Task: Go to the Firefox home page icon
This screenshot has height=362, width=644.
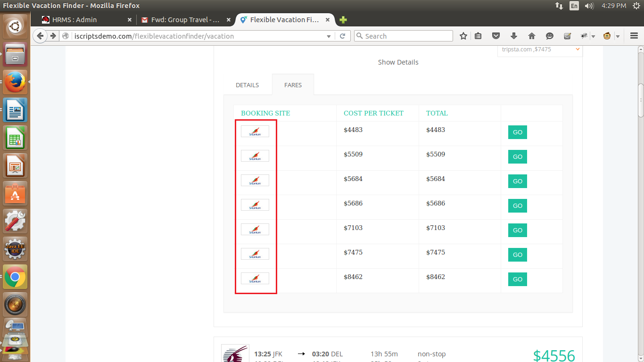Action: [x=532, y=36]
